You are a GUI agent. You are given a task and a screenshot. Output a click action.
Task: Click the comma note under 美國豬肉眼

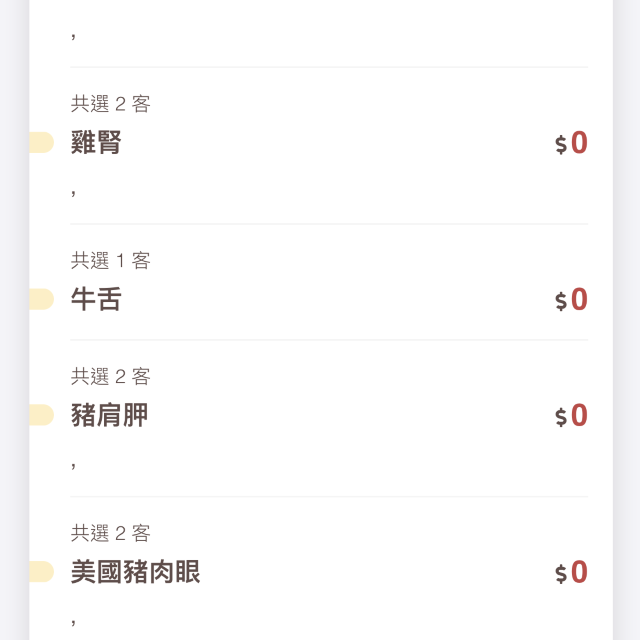(74, 620)
